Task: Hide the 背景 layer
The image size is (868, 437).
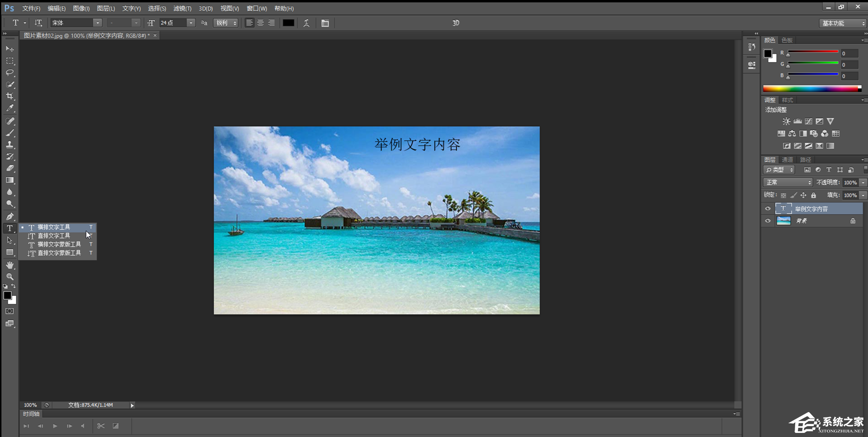Action: [x=768, y=221]
